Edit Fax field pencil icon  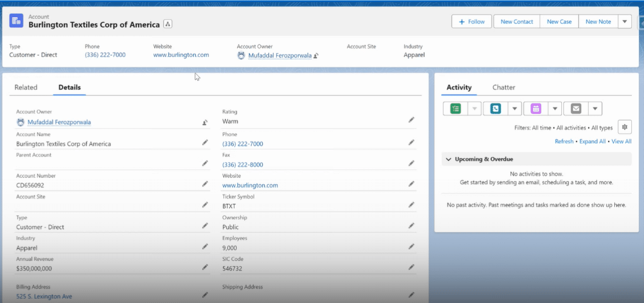(x=412, y=163)
